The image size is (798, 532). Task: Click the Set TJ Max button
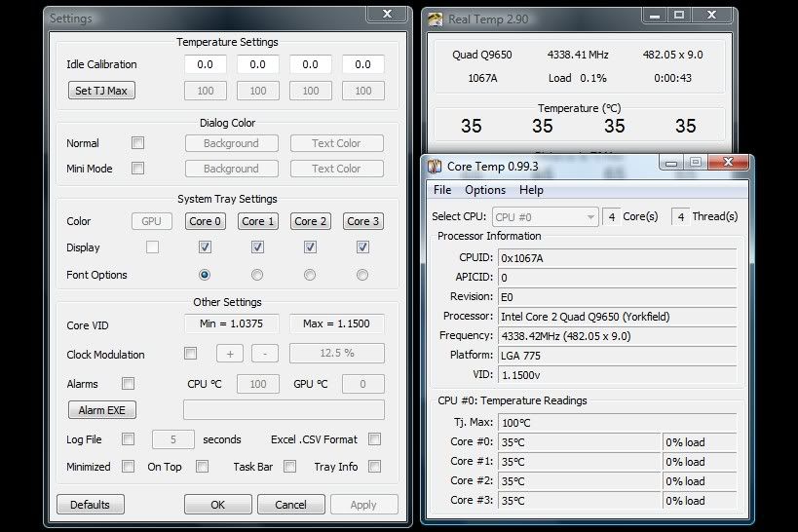point(101,90)
